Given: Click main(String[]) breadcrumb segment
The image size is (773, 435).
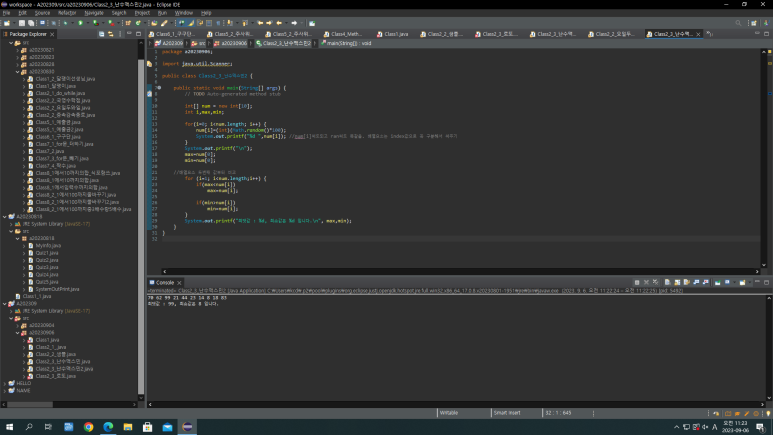Looking at the screenshot, I should click(346, 43).
